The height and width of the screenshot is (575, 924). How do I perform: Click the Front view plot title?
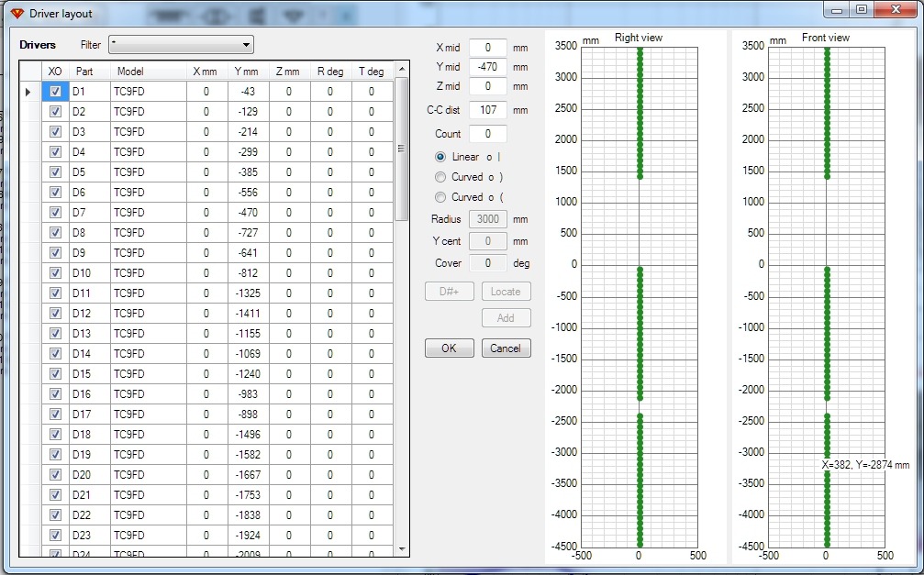(x=826, y=38)
